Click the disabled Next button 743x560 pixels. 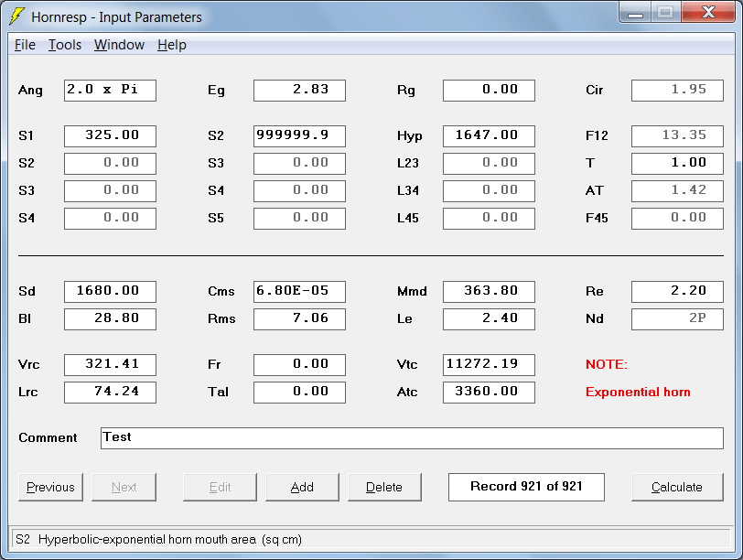click(124, 487)
